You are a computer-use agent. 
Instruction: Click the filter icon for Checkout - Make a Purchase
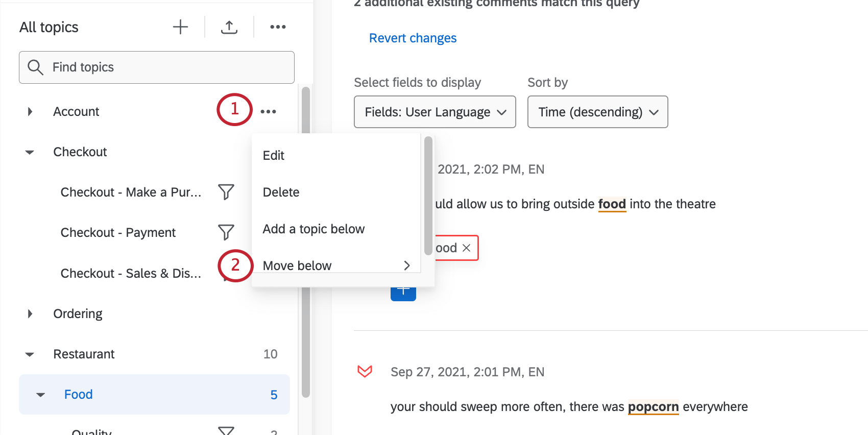pyautogui.click(x=226, y=192)
